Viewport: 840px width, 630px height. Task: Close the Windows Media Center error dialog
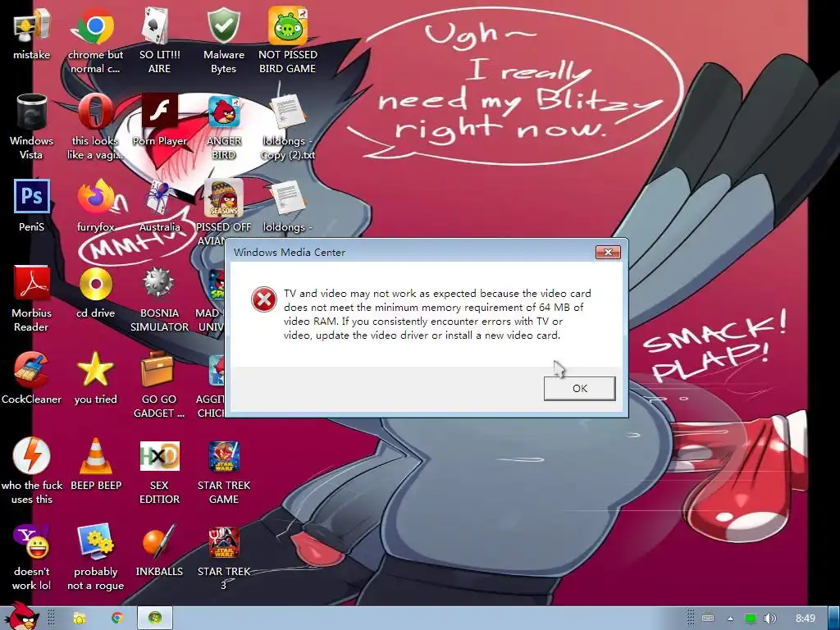click(x=608, y=252)
